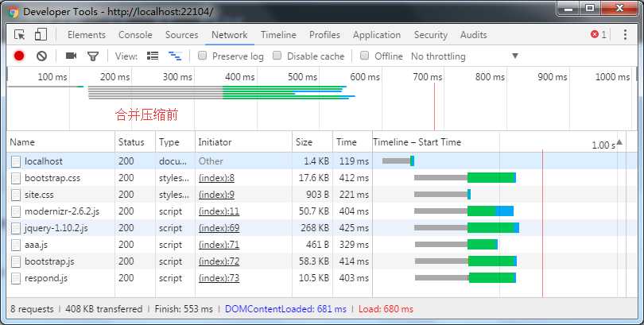Sort by the Name column header

[60, 142]
